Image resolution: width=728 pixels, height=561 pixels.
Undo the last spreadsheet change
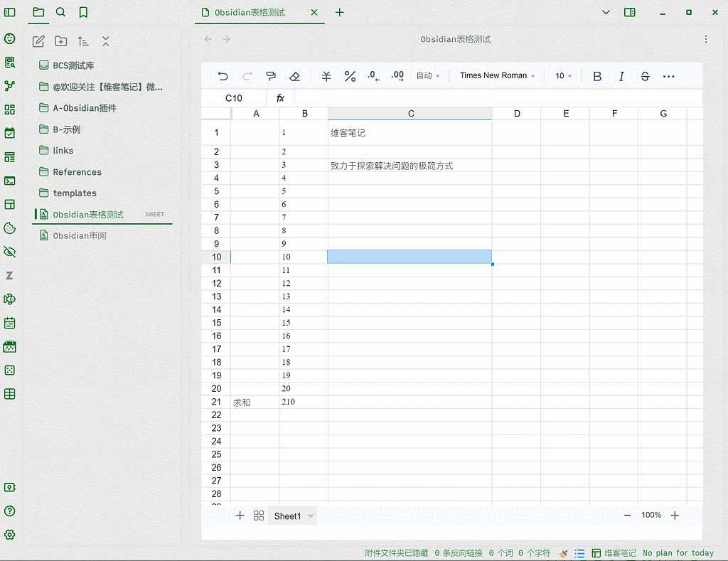(x=223, y=76)
